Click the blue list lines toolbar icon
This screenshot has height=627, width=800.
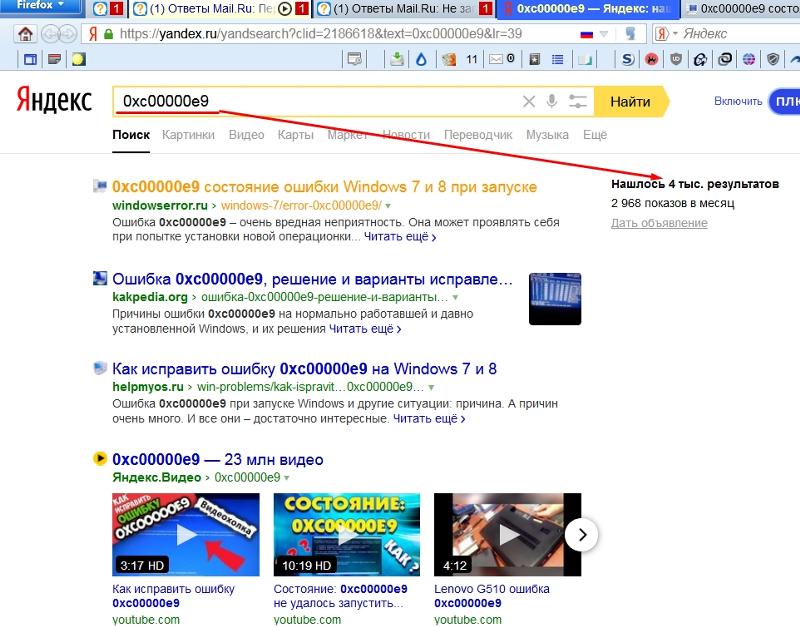point(558,59)
